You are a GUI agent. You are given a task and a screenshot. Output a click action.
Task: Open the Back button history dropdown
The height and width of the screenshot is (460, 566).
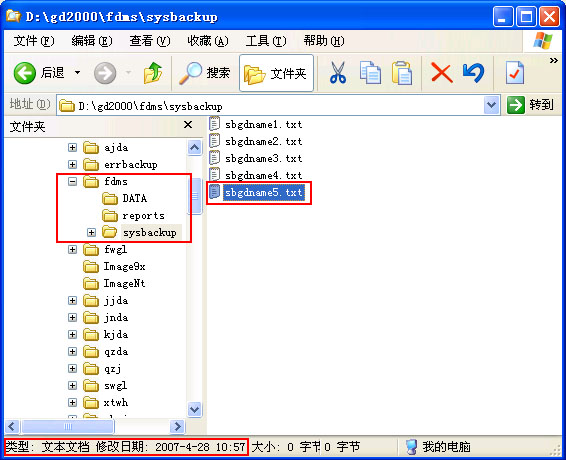pos(78,73)
